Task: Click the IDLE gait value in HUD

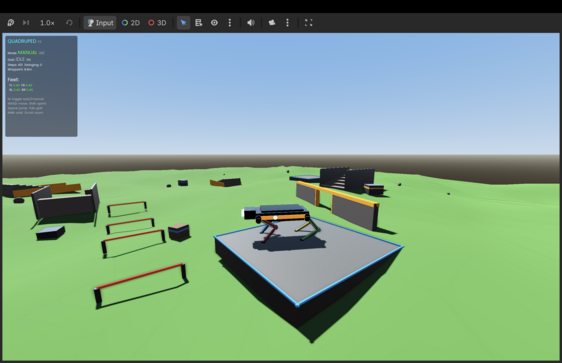Action: point(20,59)
